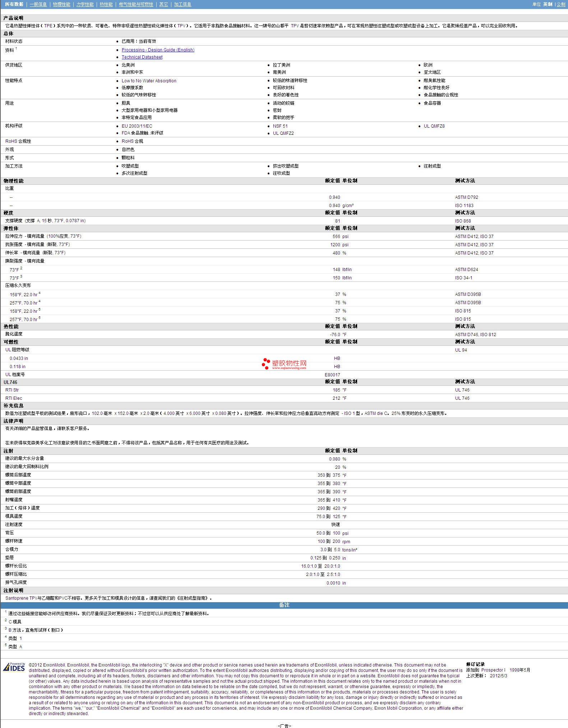Select the "欧洲" availability region

(428, 65)
